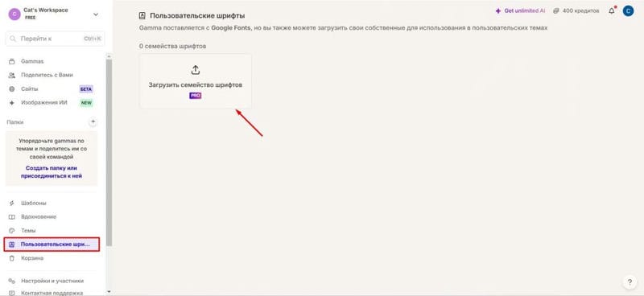Click the Темы palette icon
644x296 pixels.
[12, 231]
